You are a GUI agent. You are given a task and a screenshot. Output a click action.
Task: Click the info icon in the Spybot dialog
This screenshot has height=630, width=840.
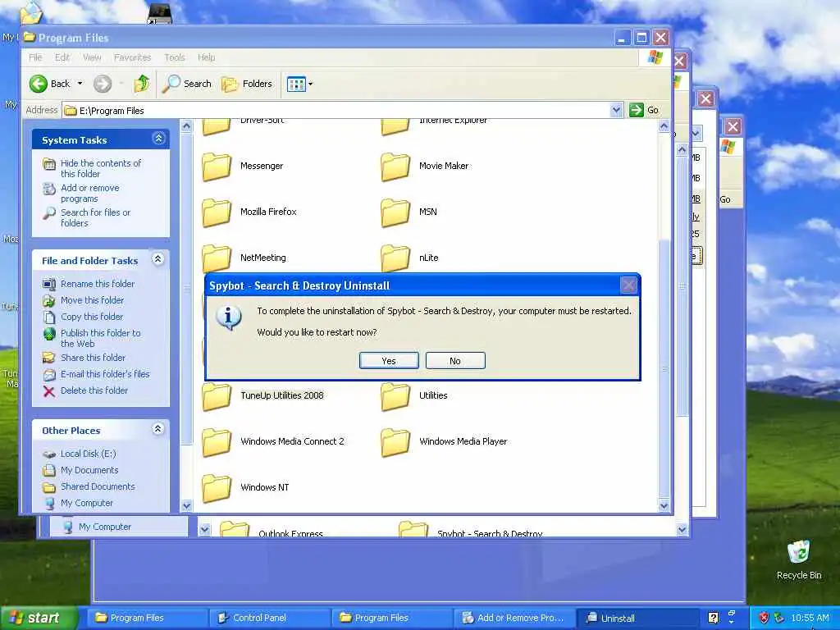(x=229, y=317)
